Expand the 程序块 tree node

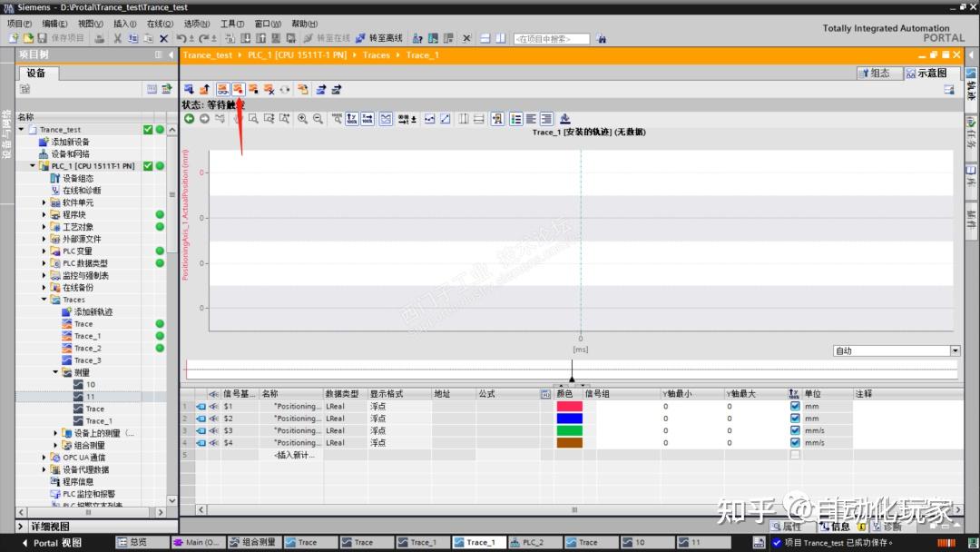44,214
